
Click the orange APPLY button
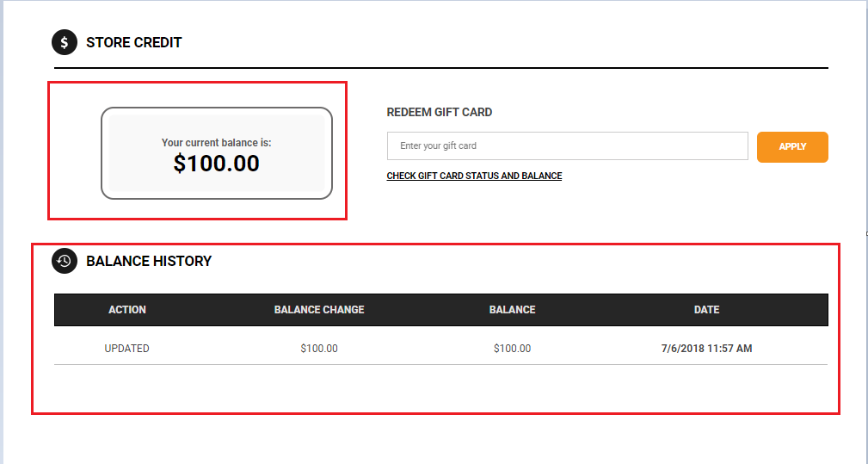point(792,146)
